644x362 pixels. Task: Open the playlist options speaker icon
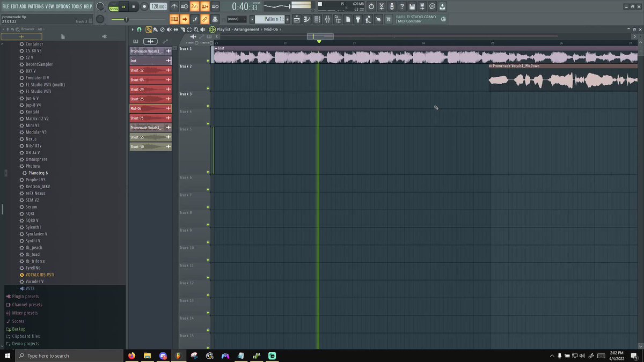(x=202, y=29)
